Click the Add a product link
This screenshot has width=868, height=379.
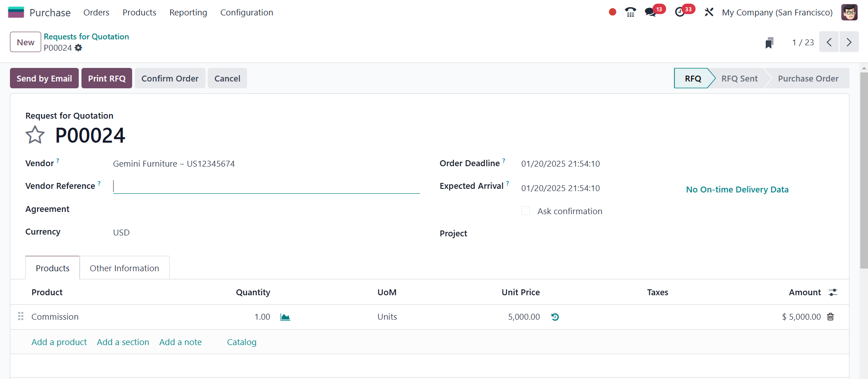(59, 342)
